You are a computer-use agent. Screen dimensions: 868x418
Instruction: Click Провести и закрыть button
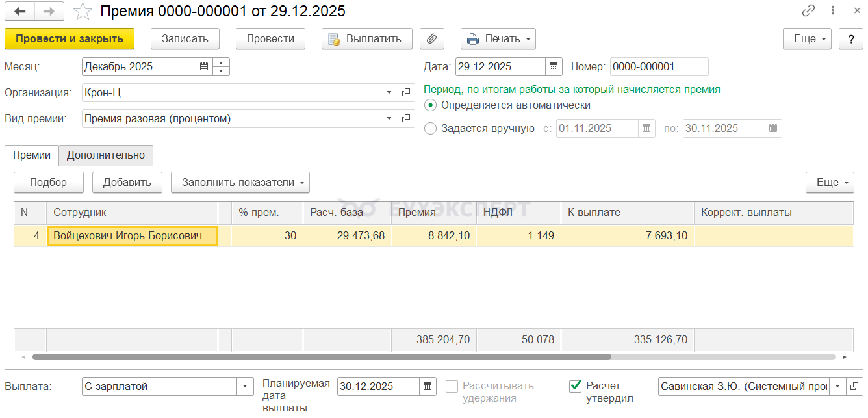click(x=70, y=38)
